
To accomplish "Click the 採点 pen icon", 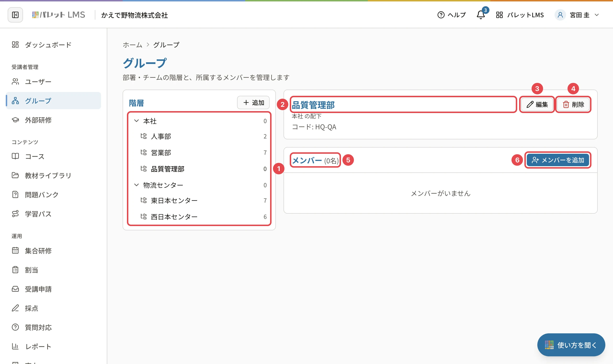I will click(x=15, y=308).
